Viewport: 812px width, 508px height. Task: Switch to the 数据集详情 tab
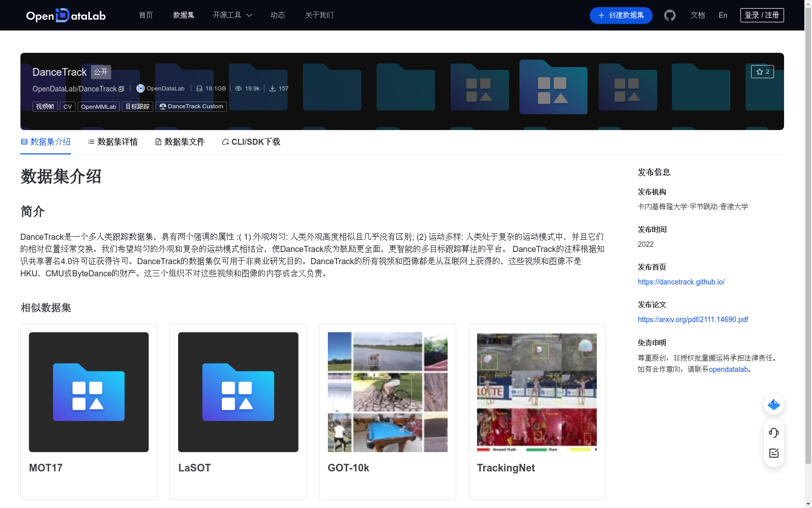coord(113,142)
